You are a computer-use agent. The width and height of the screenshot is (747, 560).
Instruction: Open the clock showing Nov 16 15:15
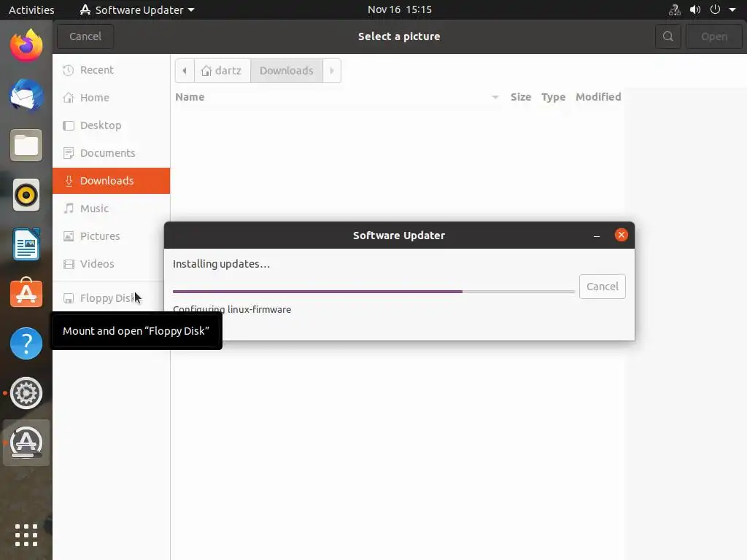click(x=399, y=9)
